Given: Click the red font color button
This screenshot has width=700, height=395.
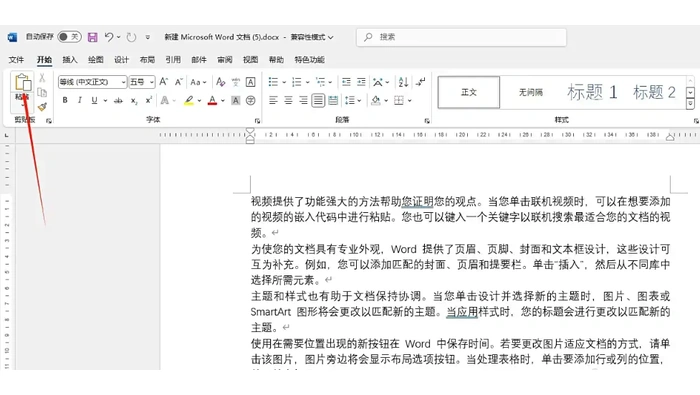Looking at the screenshot, I should tap(212, 100).
